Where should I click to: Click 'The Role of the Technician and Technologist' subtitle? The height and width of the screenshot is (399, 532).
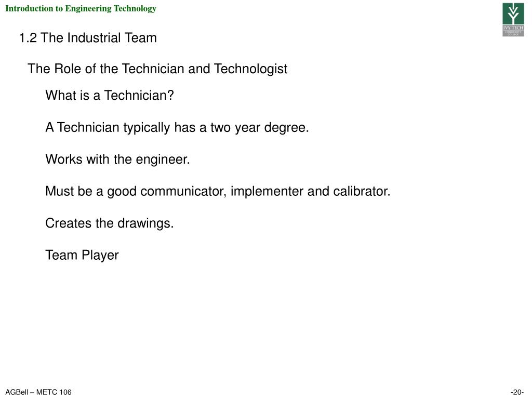point(157,69)
